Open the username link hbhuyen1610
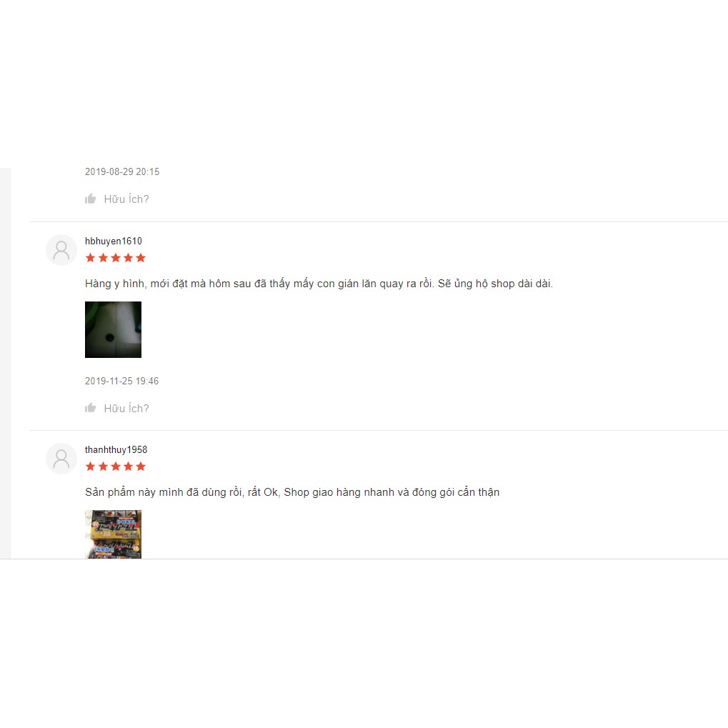This screenshot has width=728, height=728. pos(114,241)
